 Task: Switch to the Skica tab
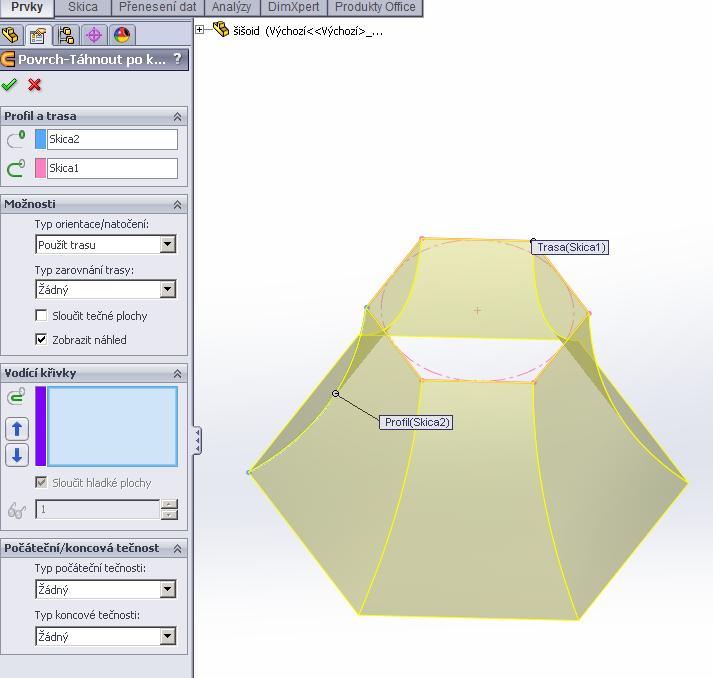point(83,7)
